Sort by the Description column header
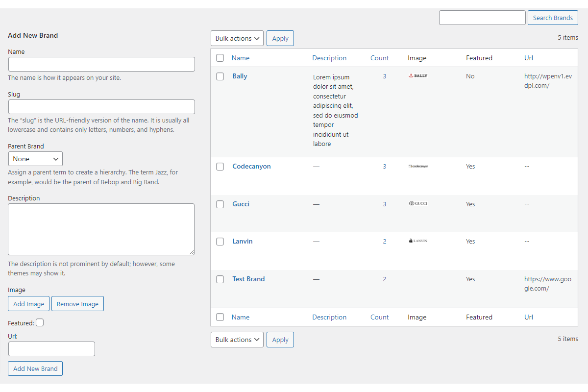This screenshot has height=392, width=588. [x=329, y=58]
